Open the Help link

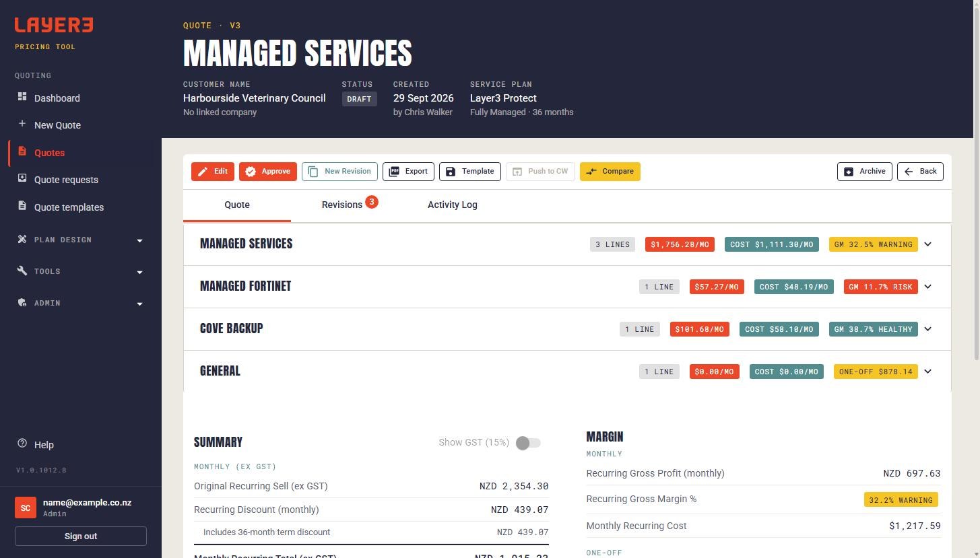44,445
